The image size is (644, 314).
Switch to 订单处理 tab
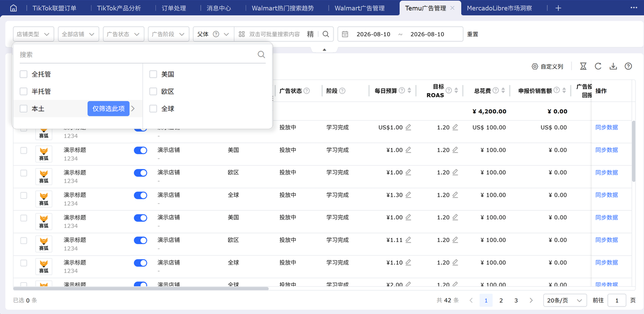174,8
